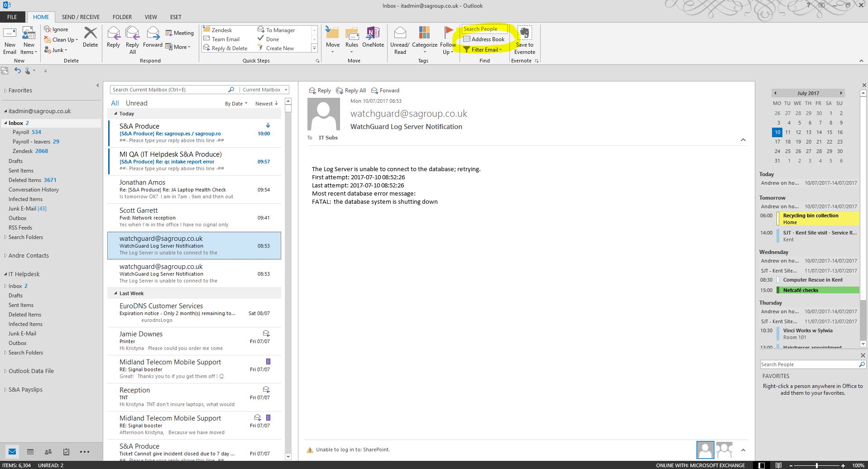Run the Reply & Delete quick step

225,48
